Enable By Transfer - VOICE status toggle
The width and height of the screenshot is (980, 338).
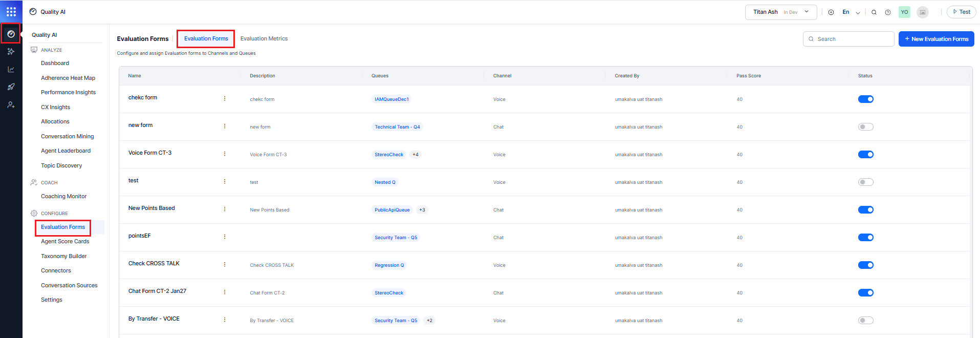tap(866, 321)
